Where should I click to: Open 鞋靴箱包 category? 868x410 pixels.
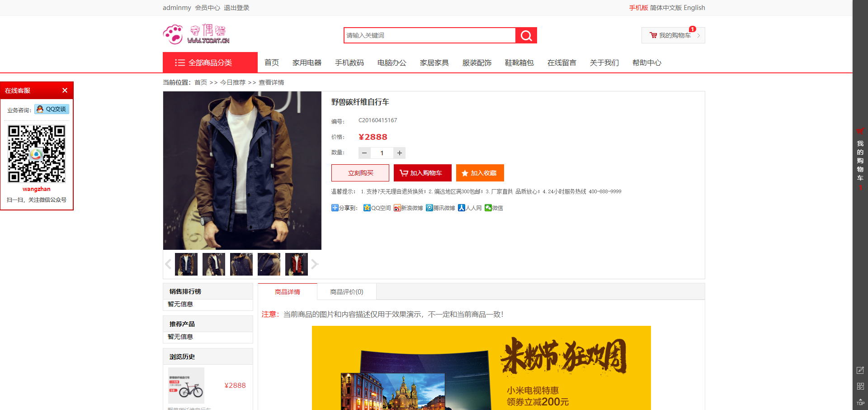(519, 62)
